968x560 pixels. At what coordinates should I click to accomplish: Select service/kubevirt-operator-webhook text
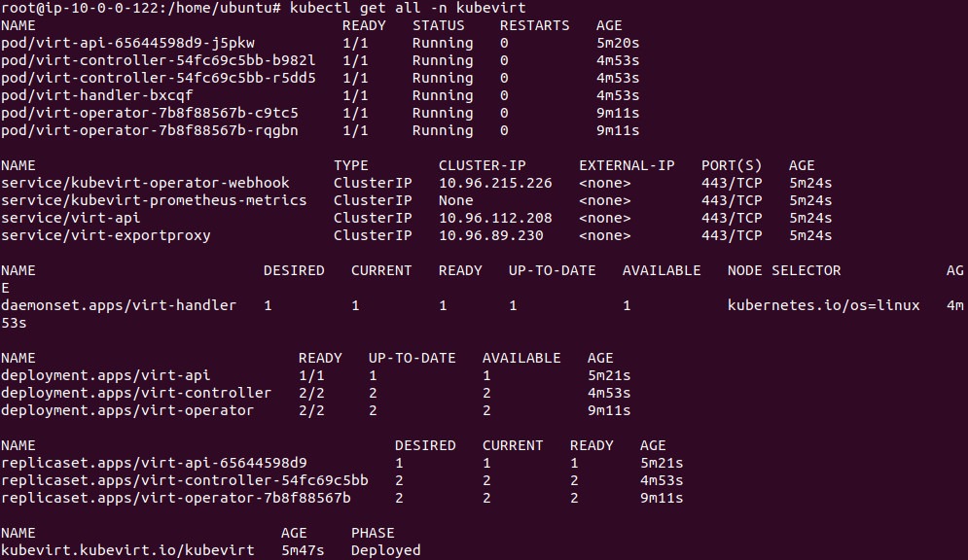tap(145, 183)
